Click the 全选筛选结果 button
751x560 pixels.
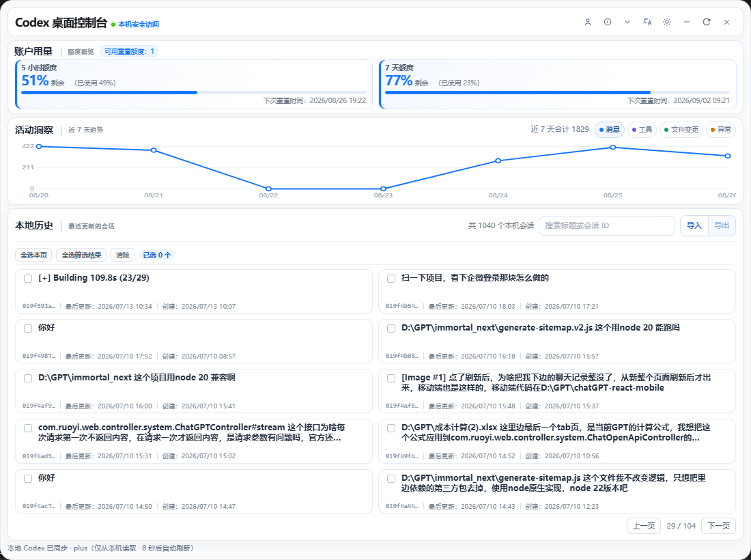pyautogui.click(x=81, y=255)
